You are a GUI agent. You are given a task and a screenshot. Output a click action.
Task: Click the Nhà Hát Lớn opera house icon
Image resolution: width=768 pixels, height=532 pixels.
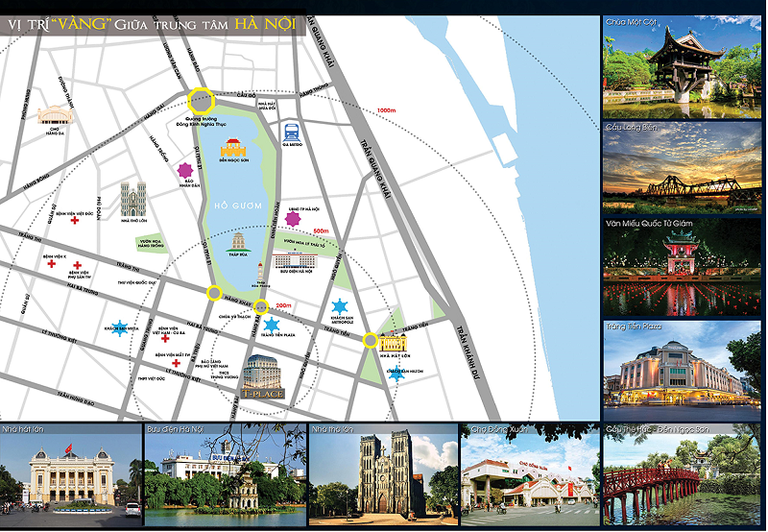393,343
